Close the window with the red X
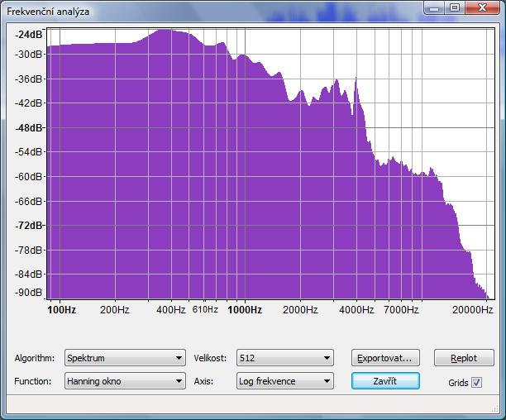Image resolution: width=506 pixels, height=420 pixels. pyautogui.click(x=481, y=8)
